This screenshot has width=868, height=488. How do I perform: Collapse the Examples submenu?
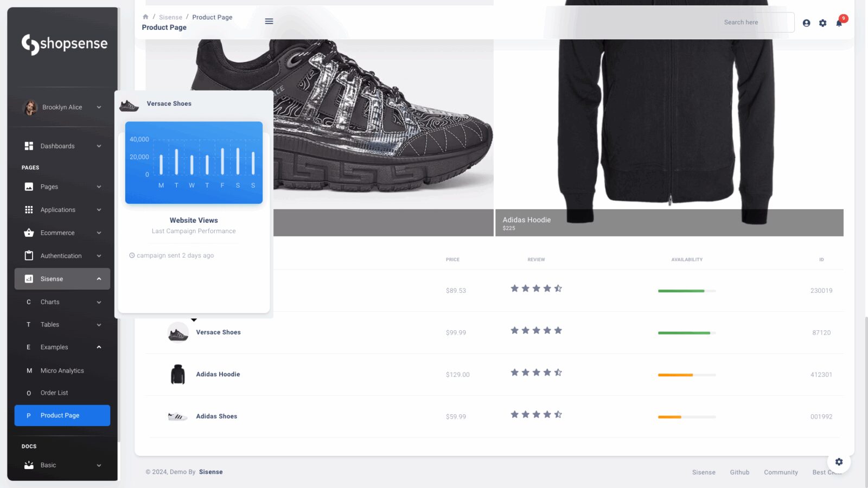point(99,347)
